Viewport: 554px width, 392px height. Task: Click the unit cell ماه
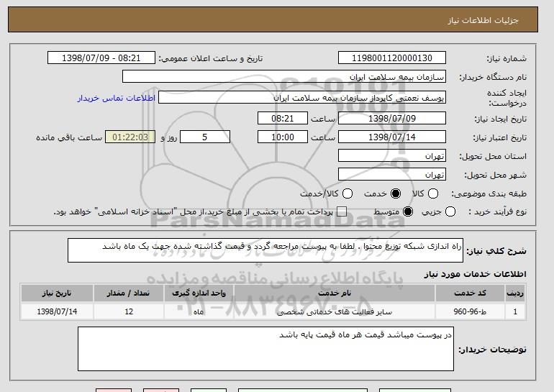point(199,311)
